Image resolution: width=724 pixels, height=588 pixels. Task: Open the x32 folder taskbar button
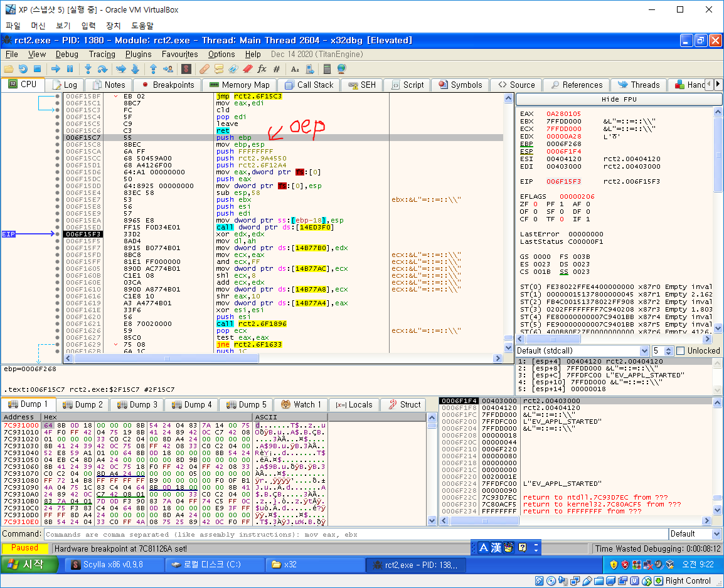click(316, 564)
